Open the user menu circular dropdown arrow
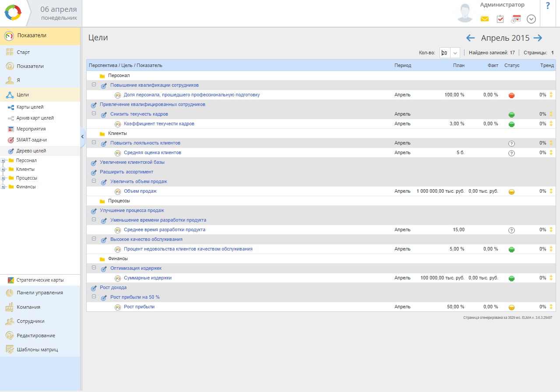Viewport: 560px width, 392px height. pos(531,19)
